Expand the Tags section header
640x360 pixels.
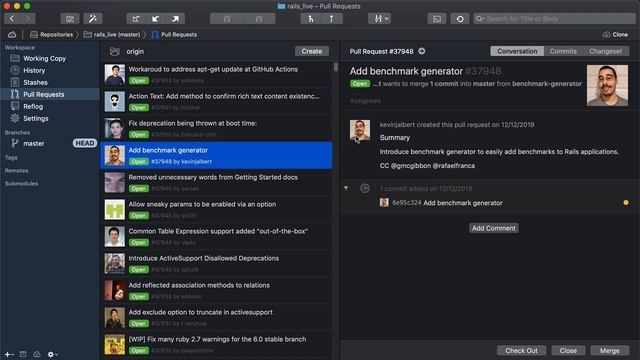(11, 157)
